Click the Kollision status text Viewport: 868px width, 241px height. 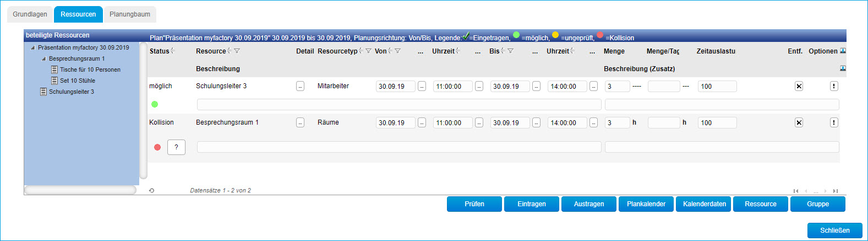tap(161, 122)
